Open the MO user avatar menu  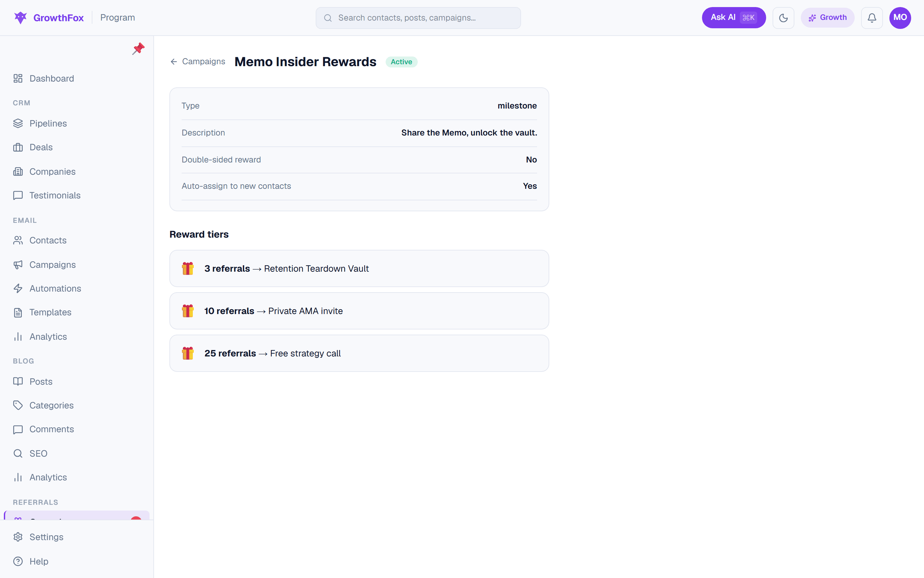[900, 18]
